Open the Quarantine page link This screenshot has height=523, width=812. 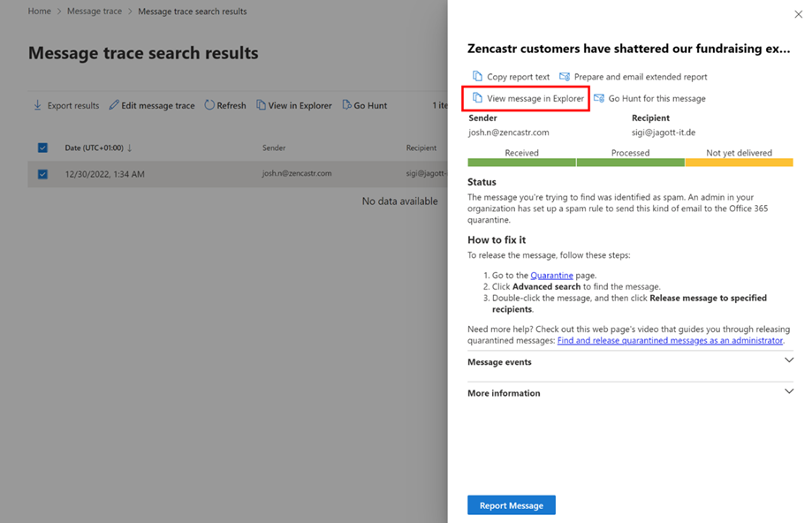pos(551,276)
